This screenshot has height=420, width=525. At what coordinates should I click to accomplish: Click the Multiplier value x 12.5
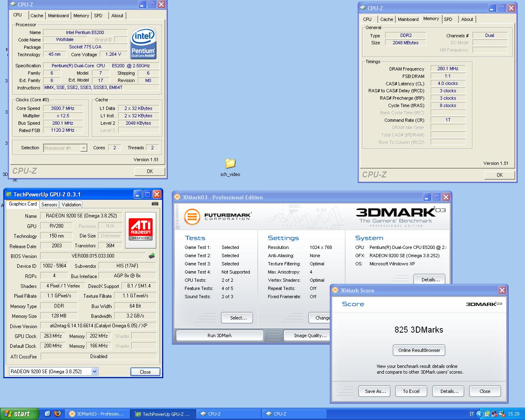[63, 116]
